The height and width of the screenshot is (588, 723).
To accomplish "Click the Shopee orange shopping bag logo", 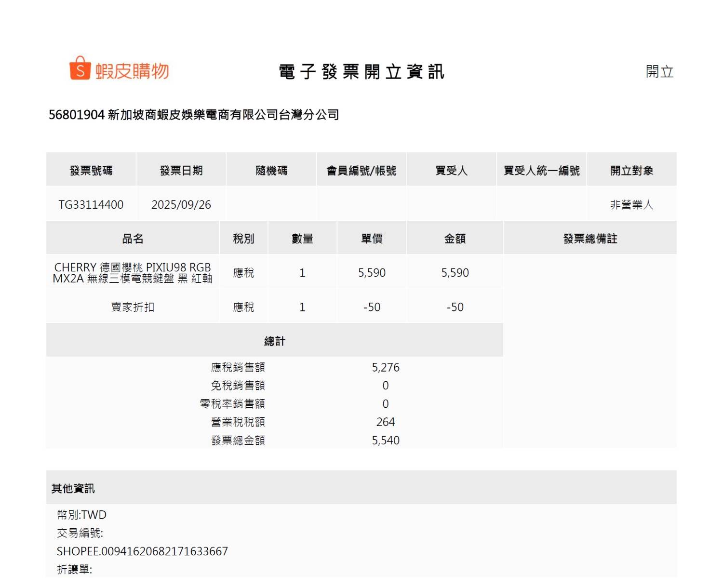I will (x=80, y=68).
